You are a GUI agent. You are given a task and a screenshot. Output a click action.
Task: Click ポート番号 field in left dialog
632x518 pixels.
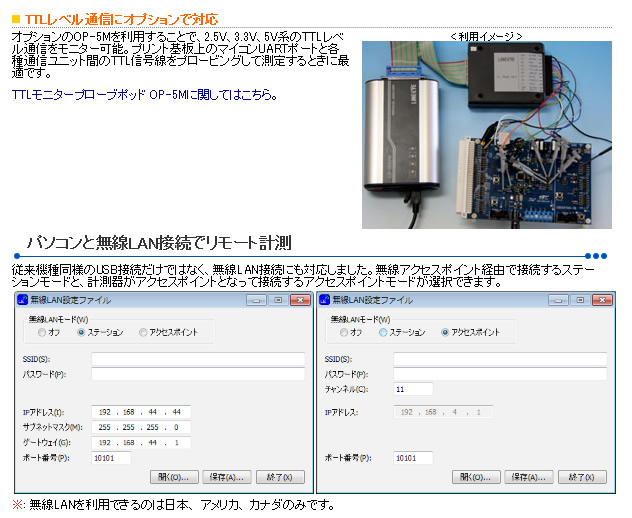pos(111,458)
